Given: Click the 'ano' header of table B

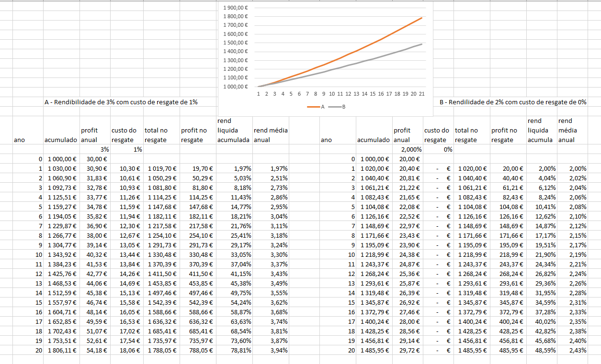Looking at the screenshot, I should [326, 140].
